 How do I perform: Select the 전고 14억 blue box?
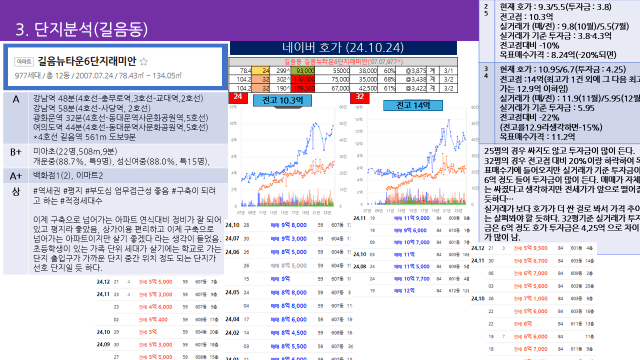[x=413, y=105]
